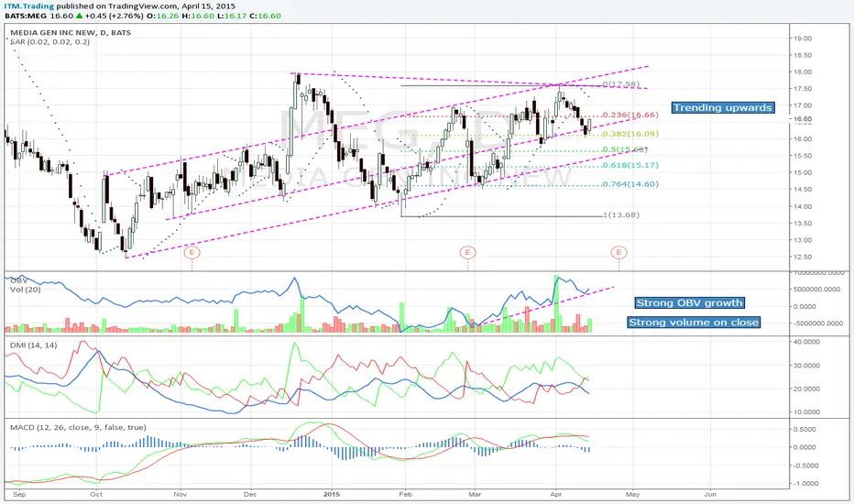Click the Feb label on time axis
Image resolution: width=854 pixels, height=504 pixels.
tap(406, 495)
